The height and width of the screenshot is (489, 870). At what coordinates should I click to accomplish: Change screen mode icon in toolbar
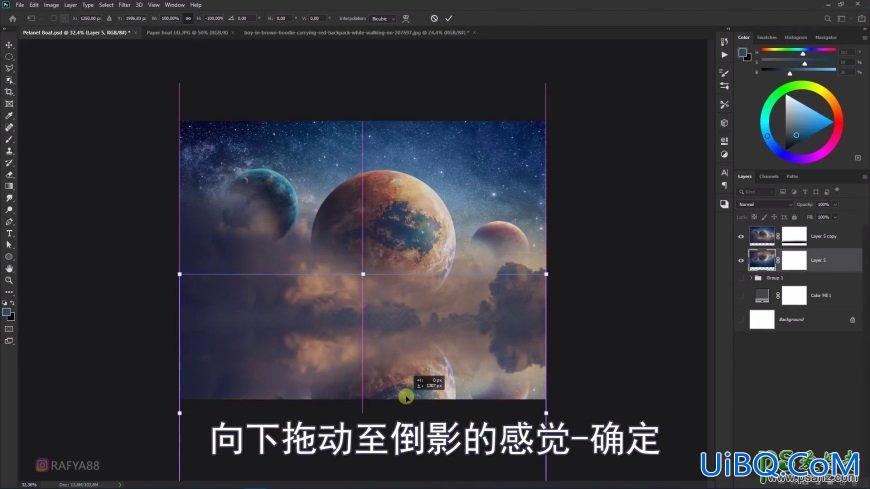9,341
